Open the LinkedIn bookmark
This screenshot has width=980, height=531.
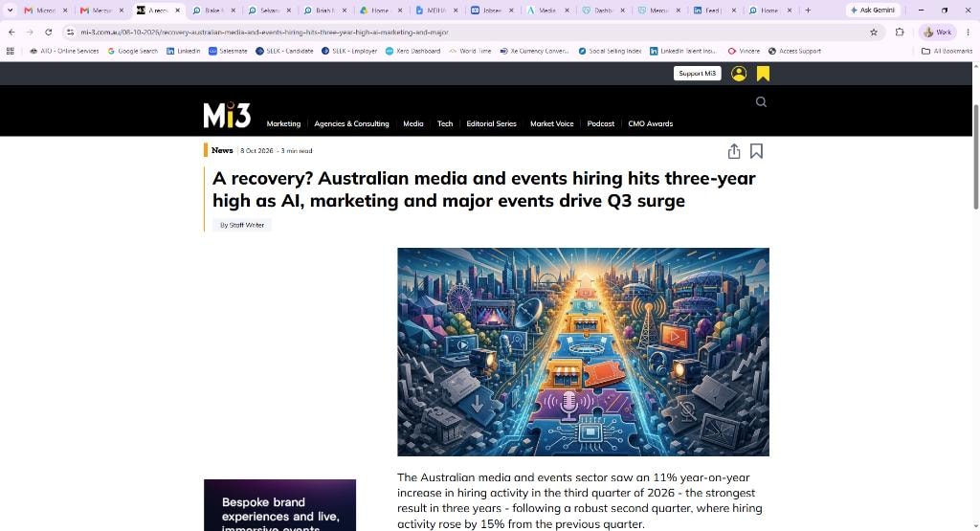click(x=183, y=52)
